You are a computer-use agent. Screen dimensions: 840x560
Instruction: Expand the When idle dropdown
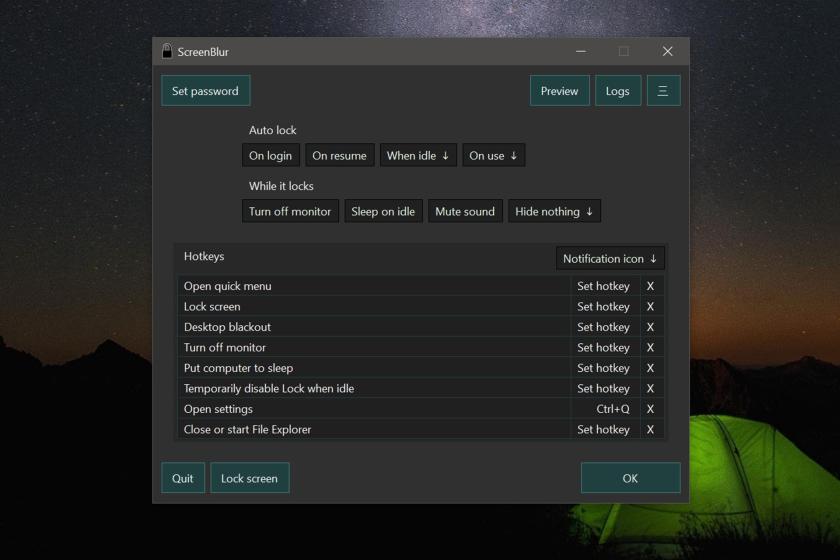click(418, 155)
